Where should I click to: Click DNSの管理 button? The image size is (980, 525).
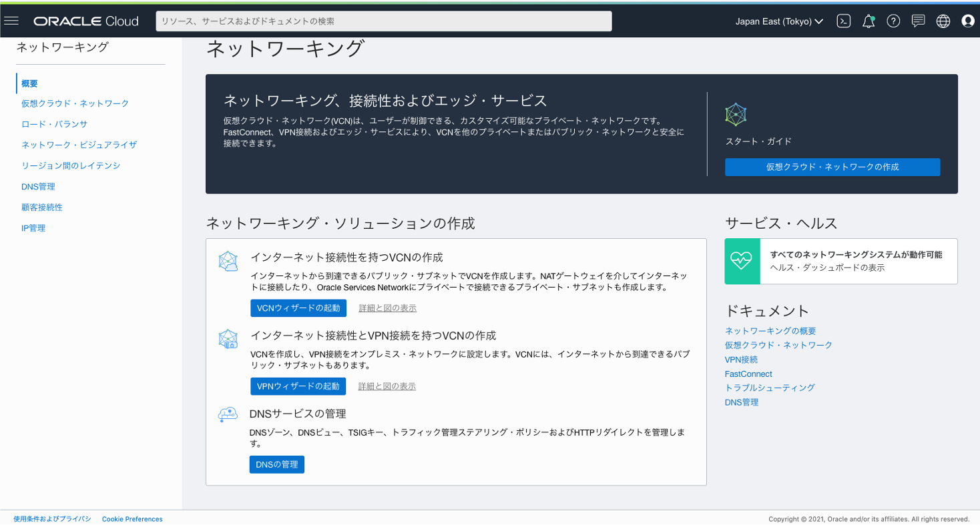(x=277, y=464)
